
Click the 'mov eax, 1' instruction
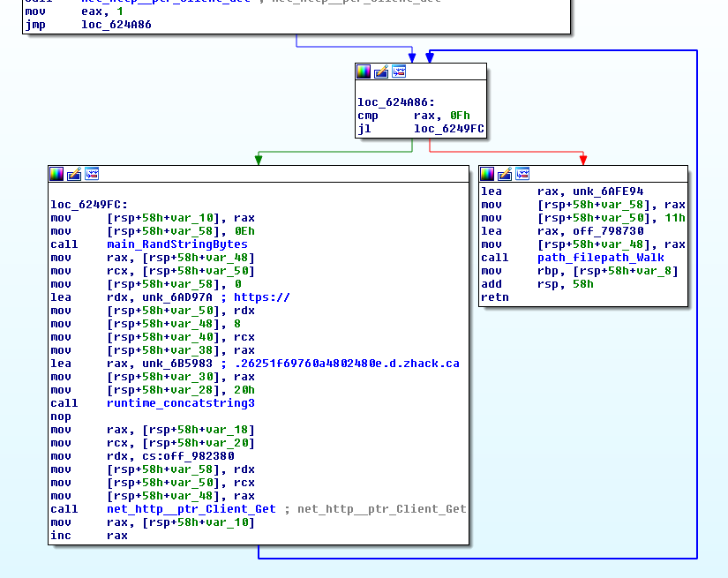(x=74, y=11)
